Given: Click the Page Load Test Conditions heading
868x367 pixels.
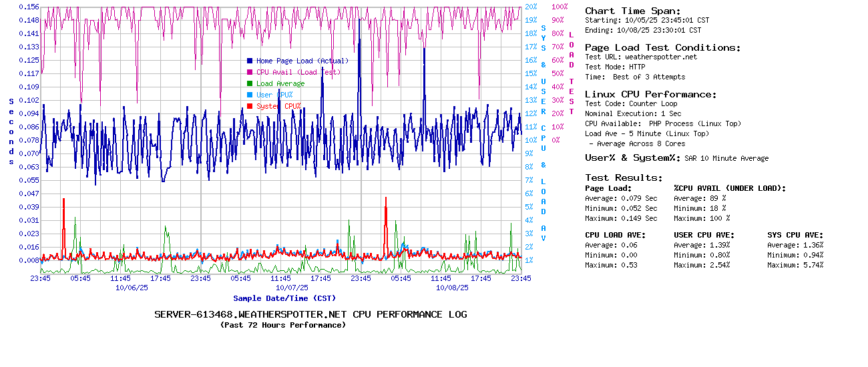Looking at the screenshot, I should point(662,47).
